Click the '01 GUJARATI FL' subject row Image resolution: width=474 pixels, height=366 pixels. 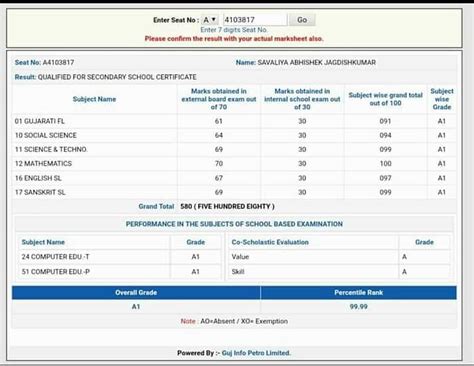tap(234, 121)
